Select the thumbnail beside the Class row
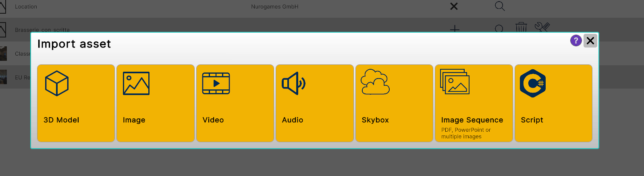Image resolution: width=644 pixels, height=176 pixels. pos(3,54)
